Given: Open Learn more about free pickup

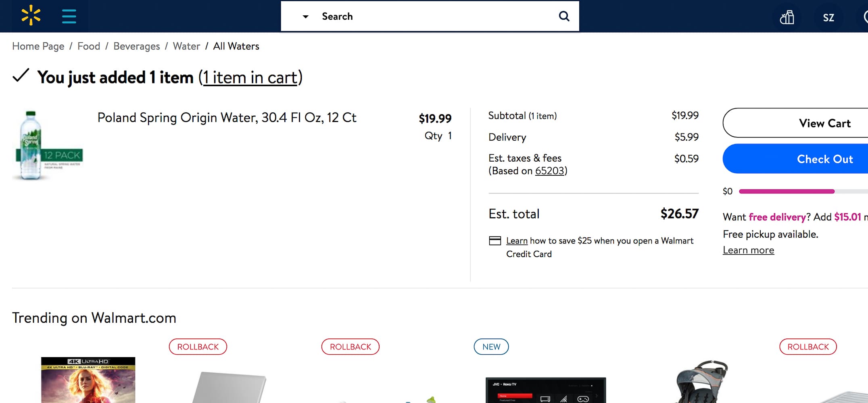Looking at the screenshot, I should [x=748, y=250].
